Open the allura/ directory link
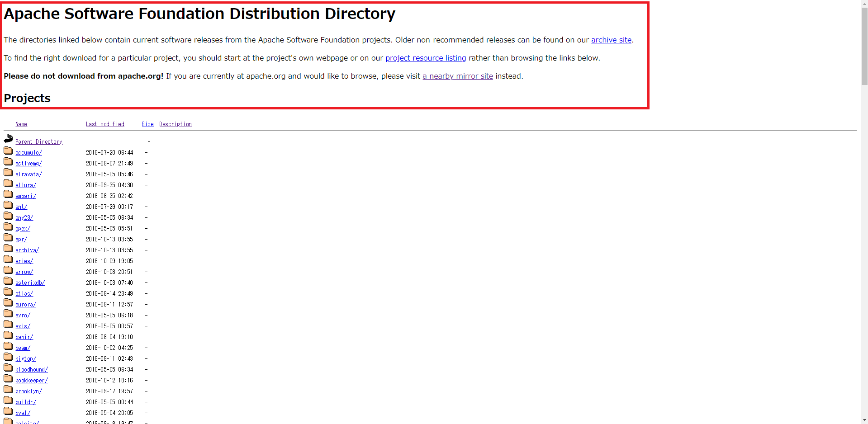The width and height of the screenshot is (868, 424). 26,185
